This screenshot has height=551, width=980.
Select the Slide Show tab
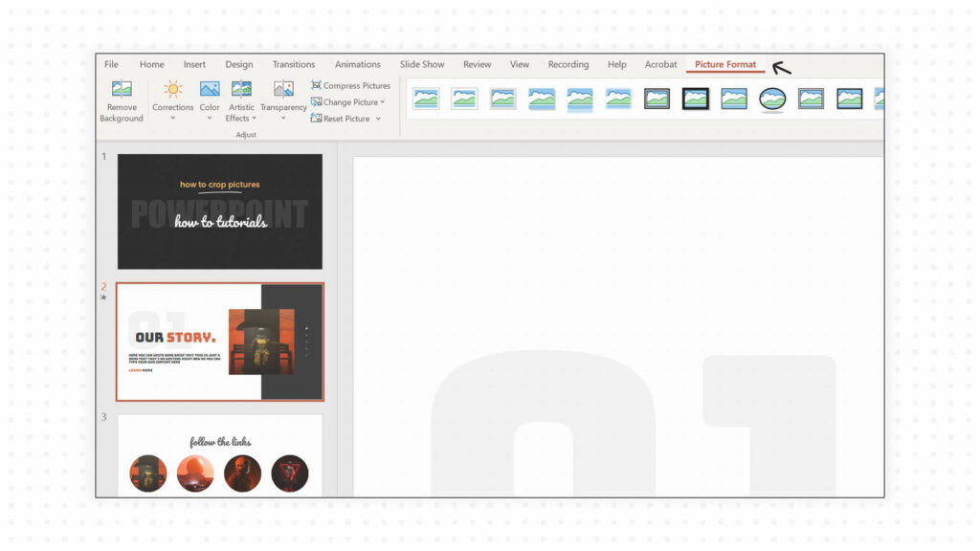422,64
